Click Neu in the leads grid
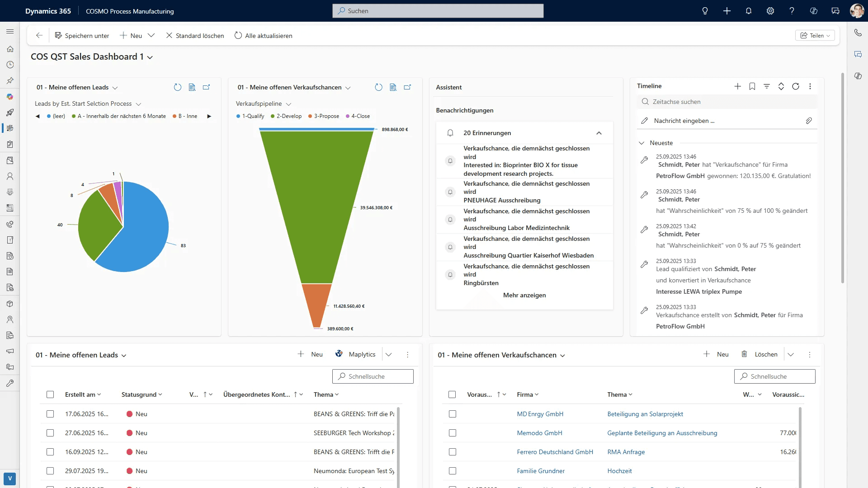 pos(310,354)
